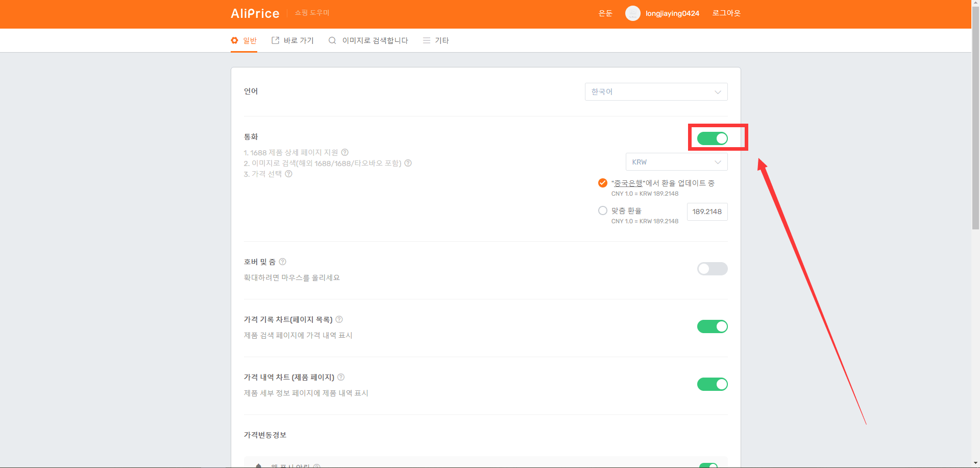Screen dimensions: 980x468
Task: Click help icon beside 가격 선택
Action: click(x=289, y=174)
